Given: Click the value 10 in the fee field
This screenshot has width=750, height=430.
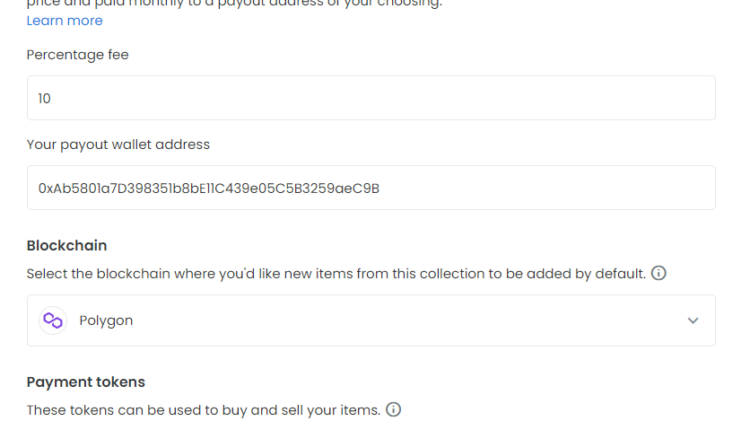Looking at the screenshot, I should pyautogui.click(x=44, y=99).
